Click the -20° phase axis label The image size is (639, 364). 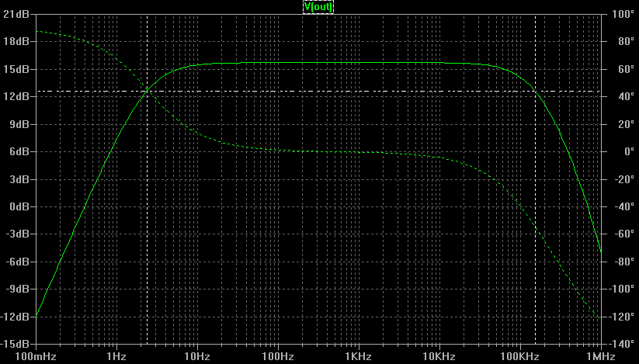624,179
